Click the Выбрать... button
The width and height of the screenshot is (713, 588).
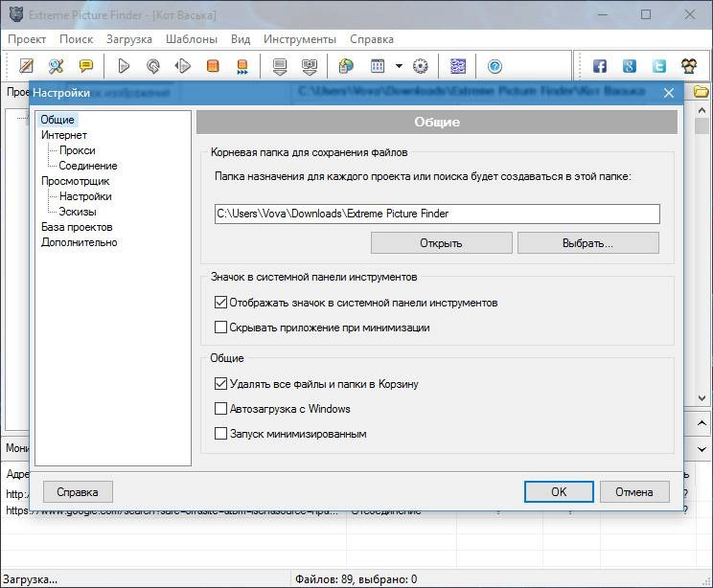coord(587,243)
